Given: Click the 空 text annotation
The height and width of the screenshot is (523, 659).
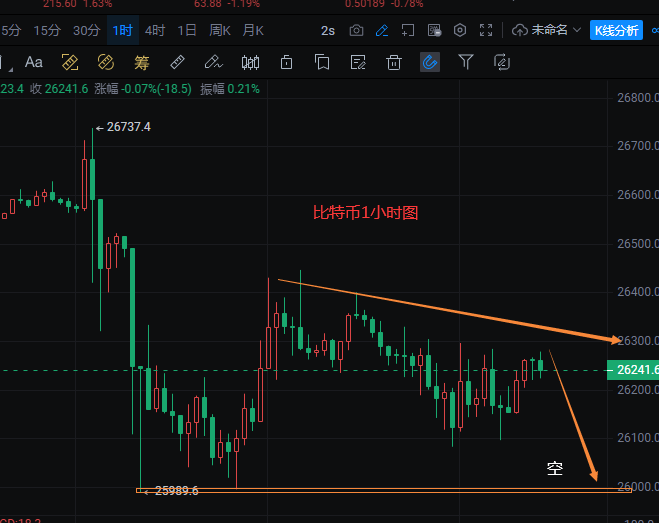Looking at the screenshot, I should pyautogui.click(x=555, y=468).
